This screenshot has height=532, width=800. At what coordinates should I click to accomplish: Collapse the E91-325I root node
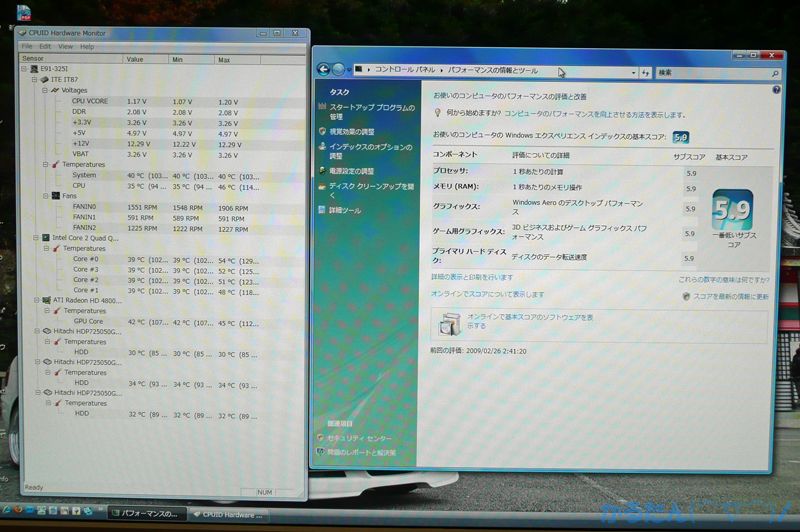24,69
